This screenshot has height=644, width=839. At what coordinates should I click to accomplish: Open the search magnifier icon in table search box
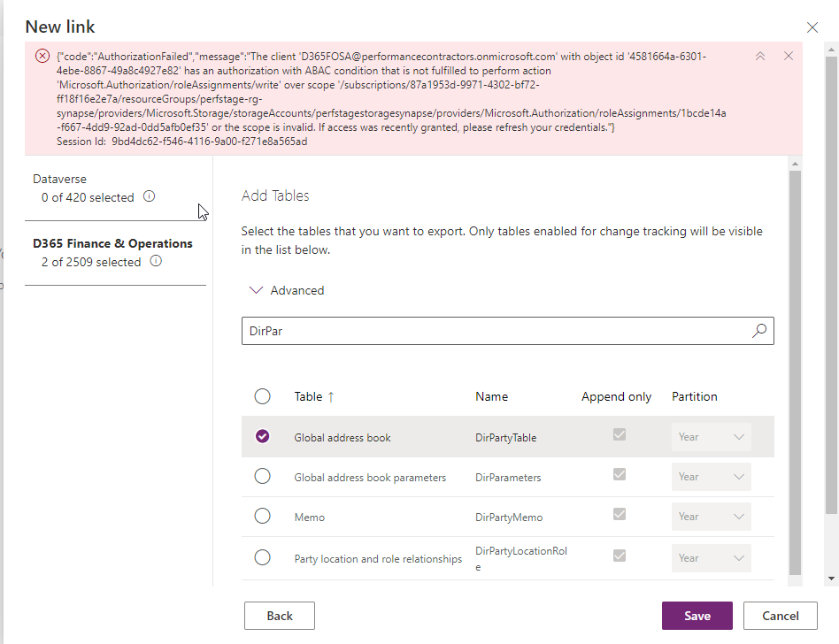pos(758,330)
